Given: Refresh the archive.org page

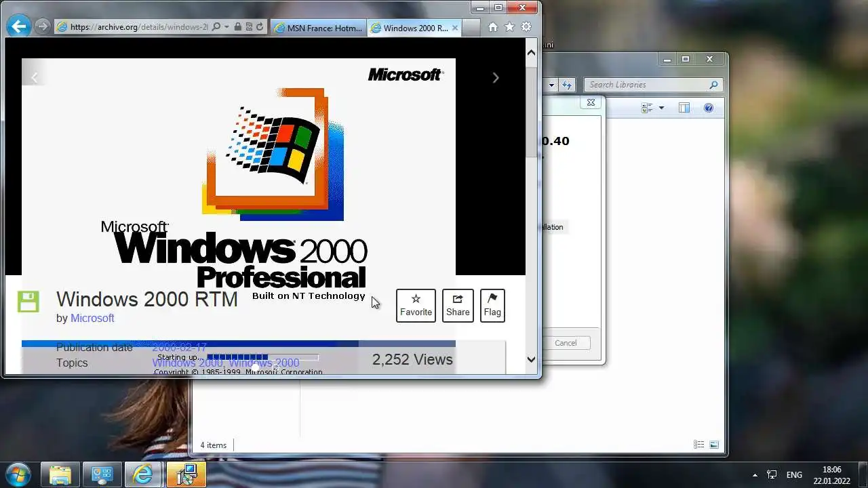Looking at the screenshot, I should [x=259, y=27].
